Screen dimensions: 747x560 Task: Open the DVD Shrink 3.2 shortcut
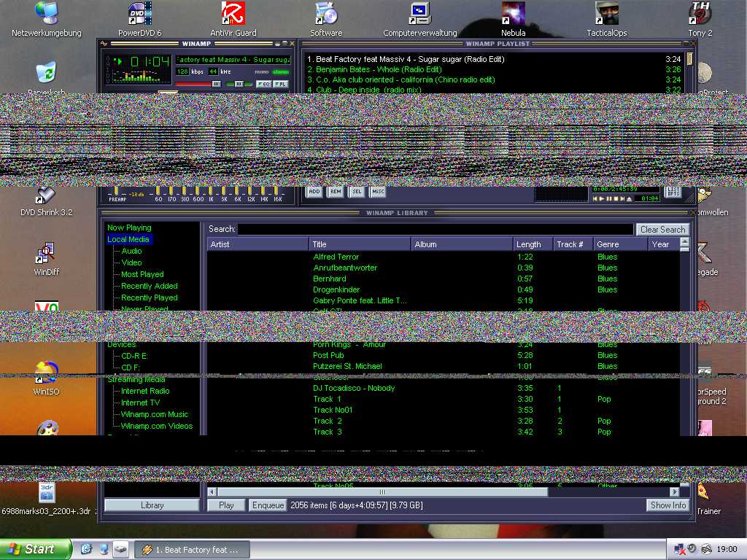click(46, 202)
